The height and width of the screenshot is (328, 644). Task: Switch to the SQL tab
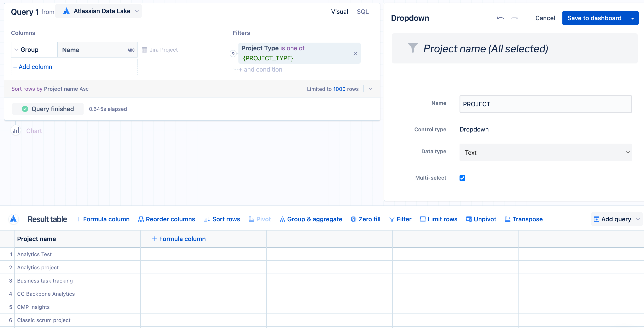[363, 12]
